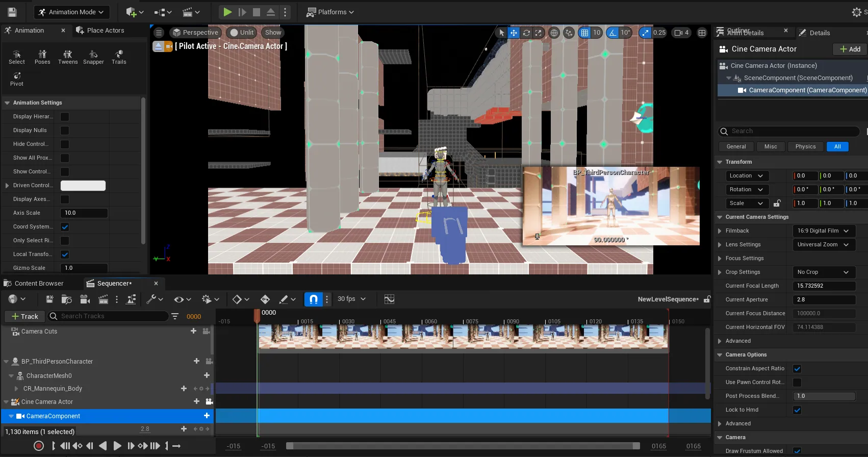Activate the translate gizmo tool in viewport
Viewport: 868px width, 457px height.
pos(514,33)
